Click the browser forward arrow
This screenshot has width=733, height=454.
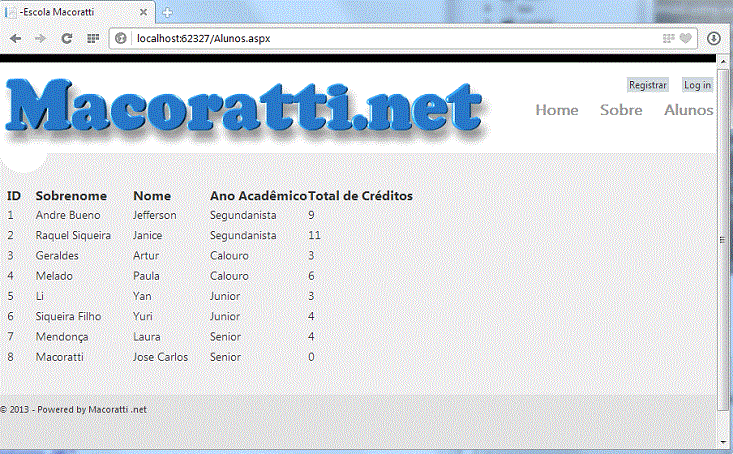point(41,38)
